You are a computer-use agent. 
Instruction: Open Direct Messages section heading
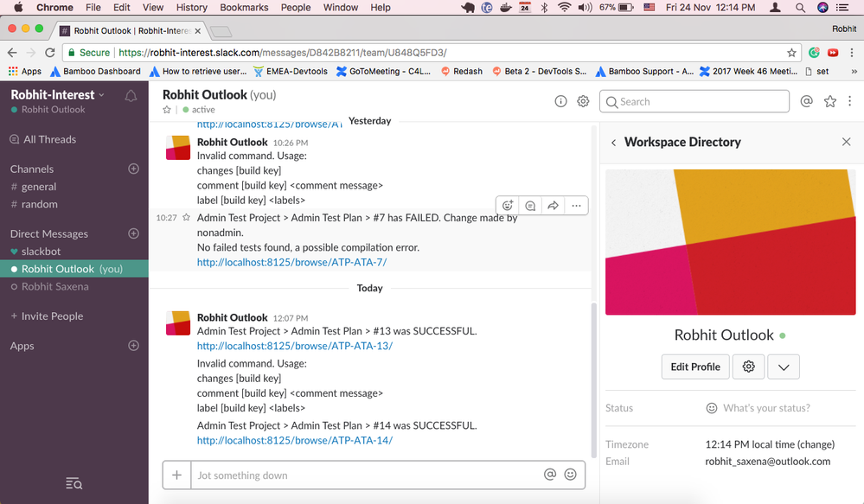pos(49,234)
